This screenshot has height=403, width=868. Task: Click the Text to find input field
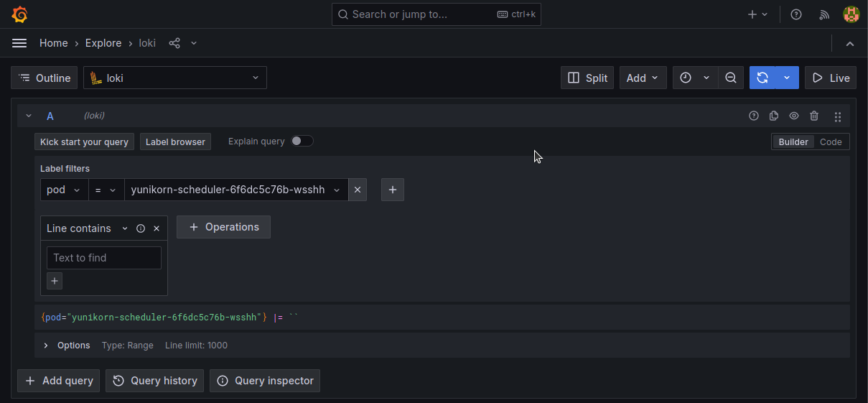pyautogui.click(x=104, y=258)
